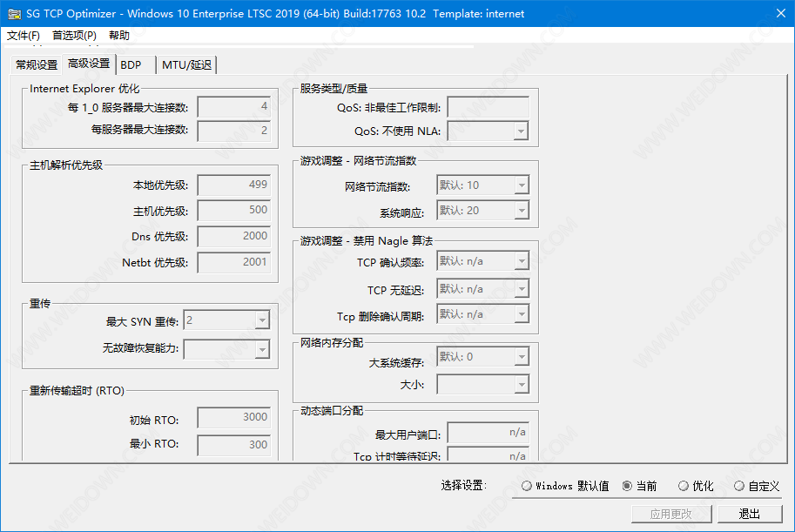
Task: Open the QoS: 不使用 NLA dropdown
Action: [521, 131]
